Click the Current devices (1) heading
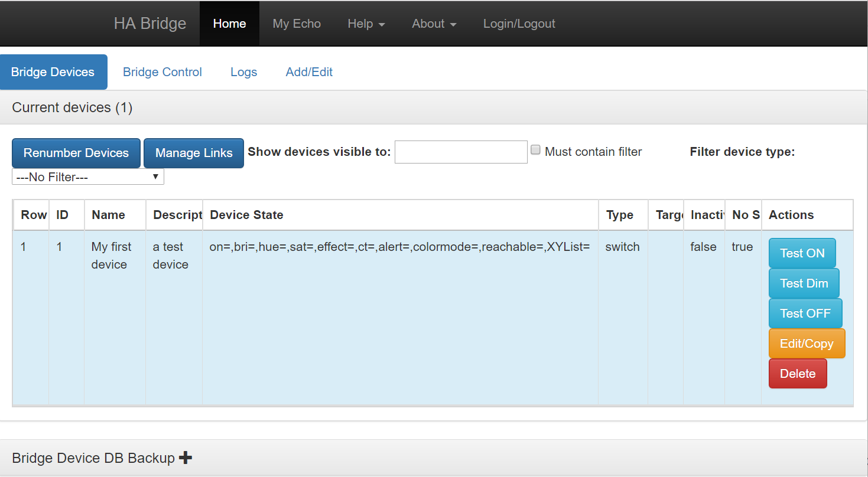Screen dimensions: 868x477 pos(72,107)
